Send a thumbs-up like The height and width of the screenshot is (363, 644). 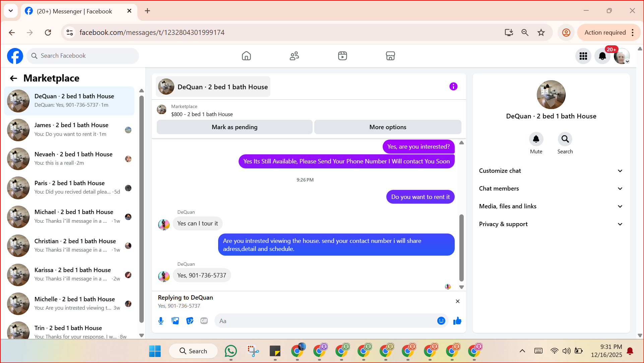(x=457, y=321)
